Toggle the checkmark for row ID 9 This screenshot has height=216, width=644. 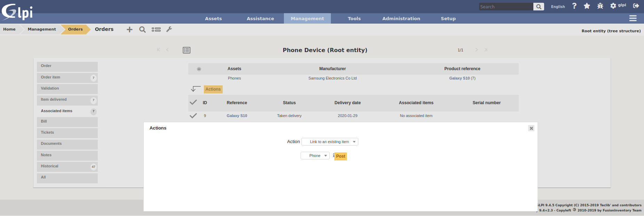coord(193,116)
